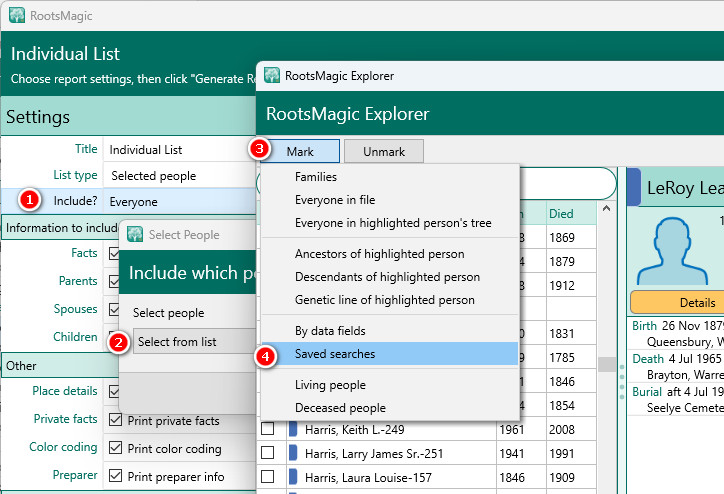Choose By data fields menu item

[x=390, y=331]
